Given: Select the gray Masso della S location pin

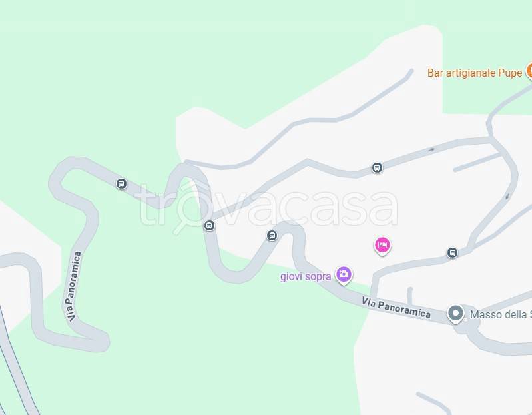Looking at the screenshot, I should 455,314.
